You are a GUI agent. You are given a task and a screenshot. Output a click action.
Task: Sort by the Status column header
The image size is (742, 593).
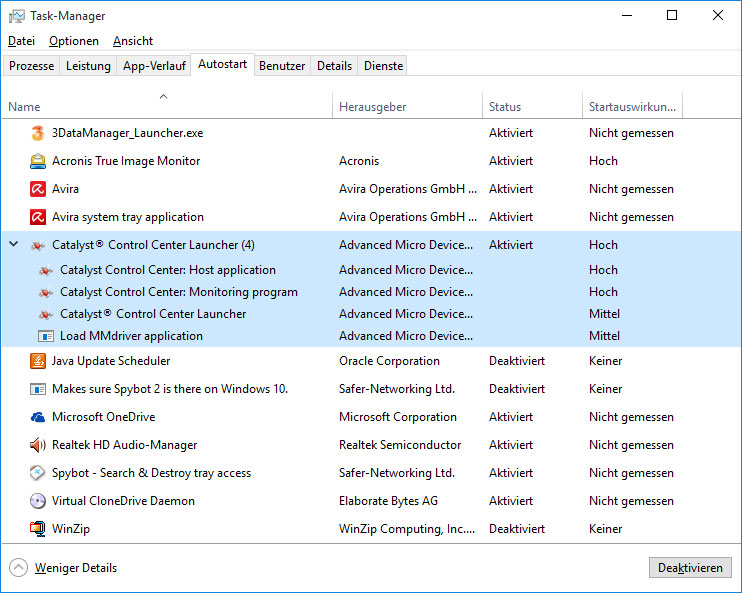click(x=532, y=105)
